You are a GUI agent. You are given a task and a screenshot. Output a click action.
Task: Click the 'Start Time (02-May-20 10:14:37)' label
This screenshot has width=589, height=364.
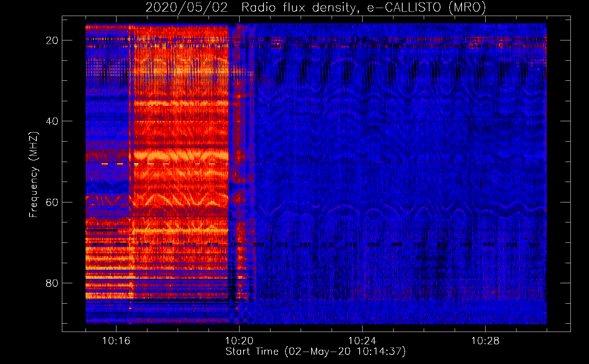[x=316, y=352]
